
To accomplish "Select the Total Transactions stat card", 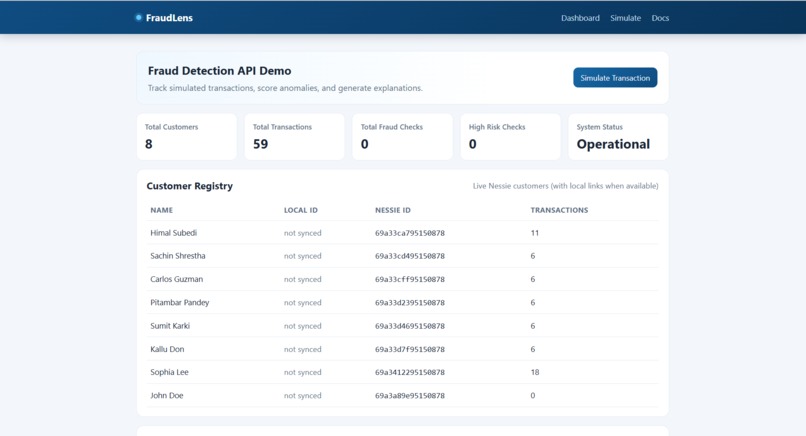I will pyautogui.click(x=295, y=137).
